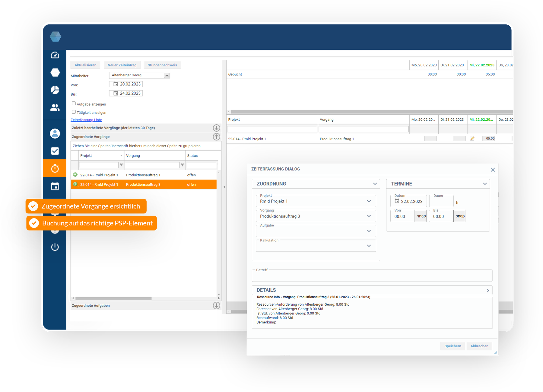The image size is (543, 392).
Task: Collapse the Termine panel
Action: pyautogui.click(x=485, y=184)
